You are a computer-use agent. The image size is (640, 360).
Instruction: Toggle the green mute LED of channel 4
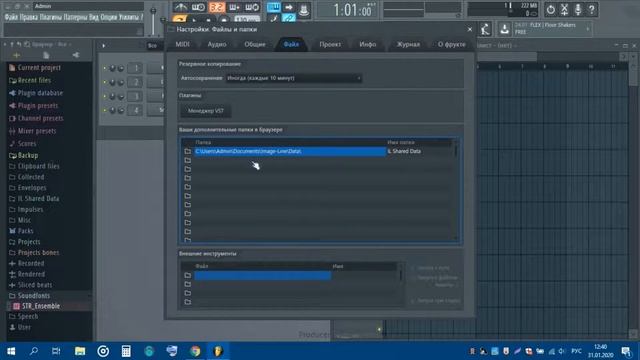click(104, 110)
